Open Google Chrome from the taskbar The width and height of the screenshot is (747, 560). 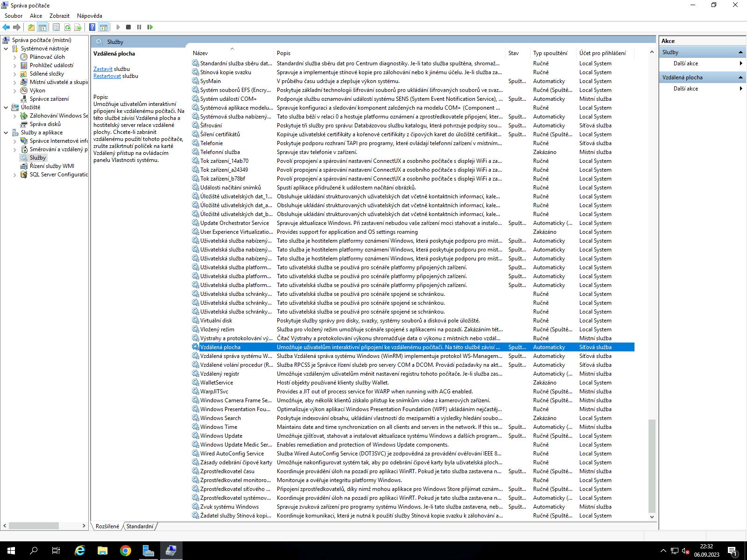[x=125, y=551]
